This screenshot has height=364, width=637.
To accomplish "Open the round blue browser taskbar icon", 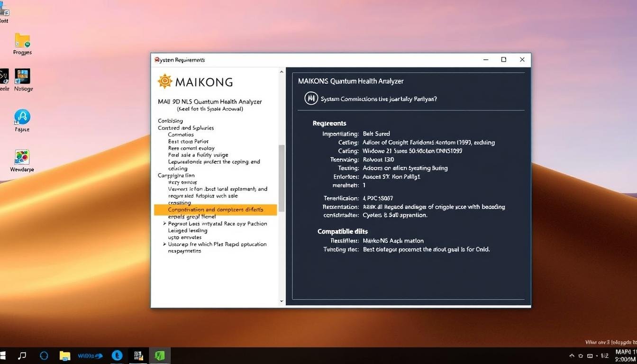I will [117, 355].
